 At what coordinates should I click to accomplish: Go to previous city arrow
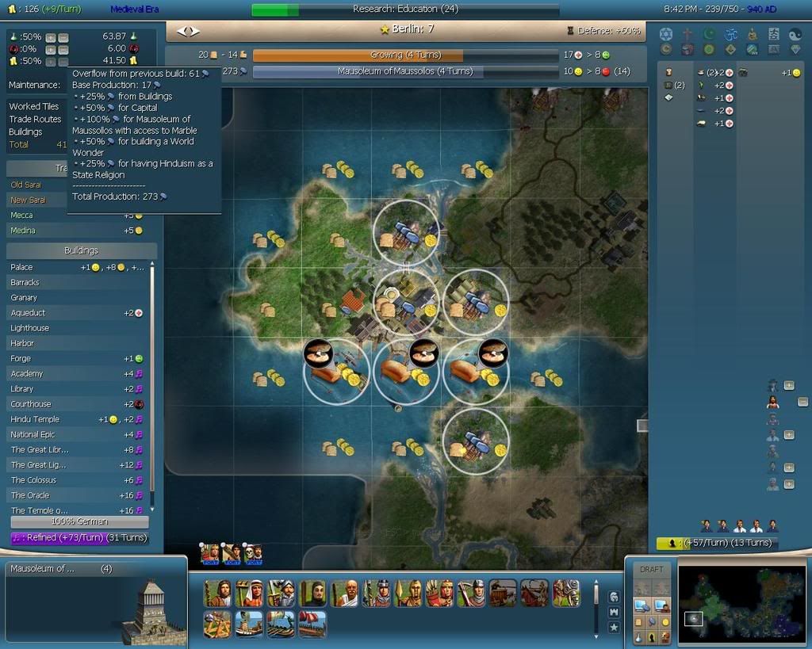[x=182, y=31]
